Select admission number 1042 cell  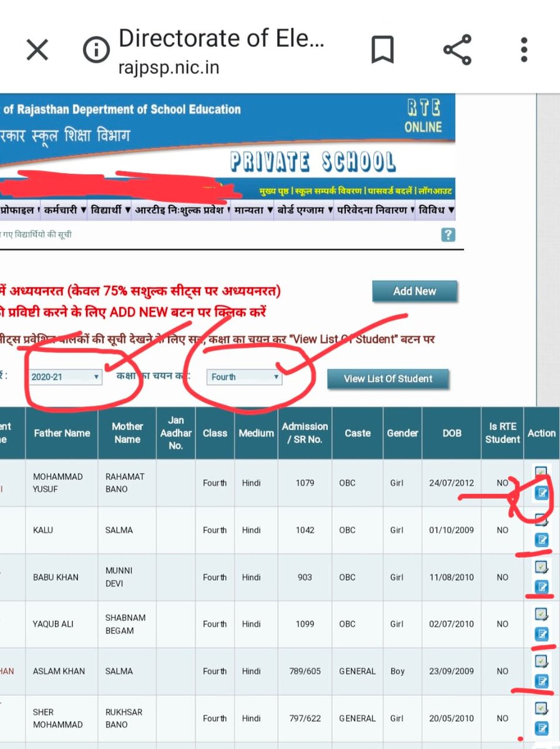click(305, 530)
